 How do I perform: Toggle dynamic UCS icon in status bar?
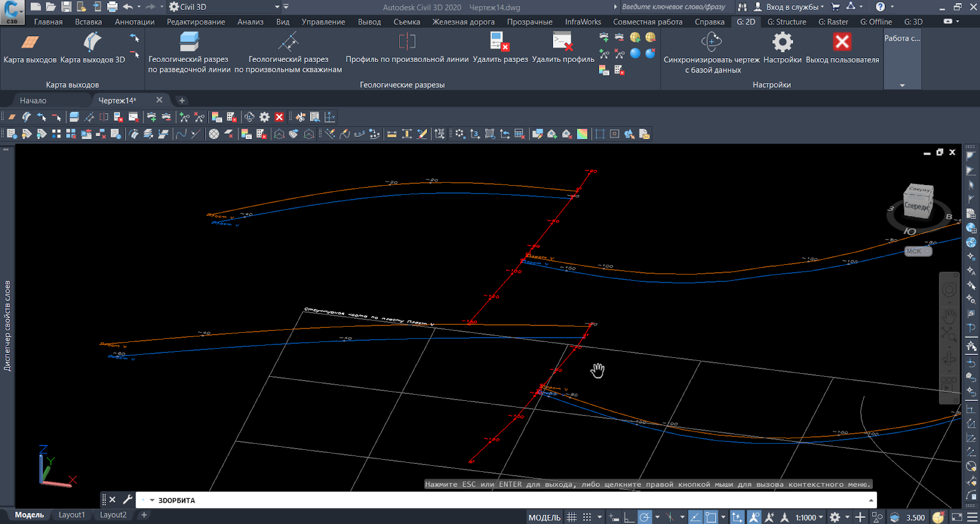[737, 517]
